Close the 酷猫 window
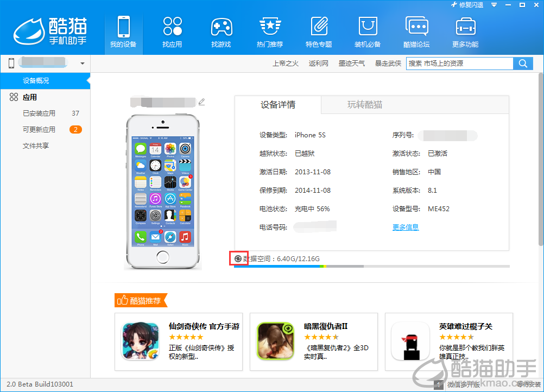This screenshot has height=392, width=544. point(536,5)
